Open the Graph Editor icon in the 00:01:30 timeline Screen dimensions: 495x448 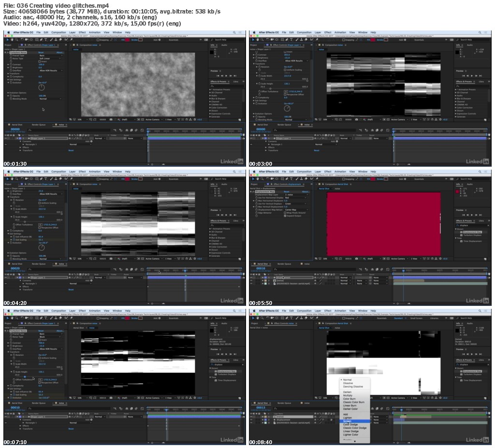coord(143,130)
